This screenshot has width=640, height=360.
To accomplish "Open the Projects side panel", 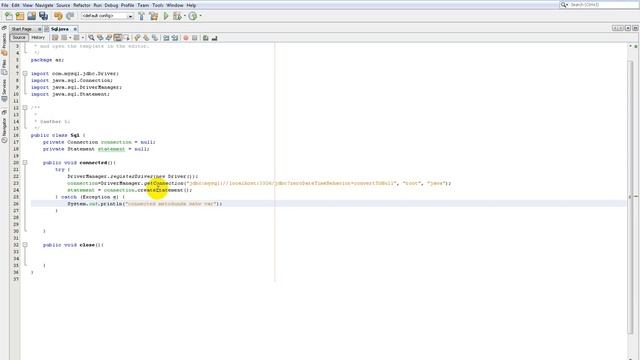I will pyautogui.click(x=4, y=44).
